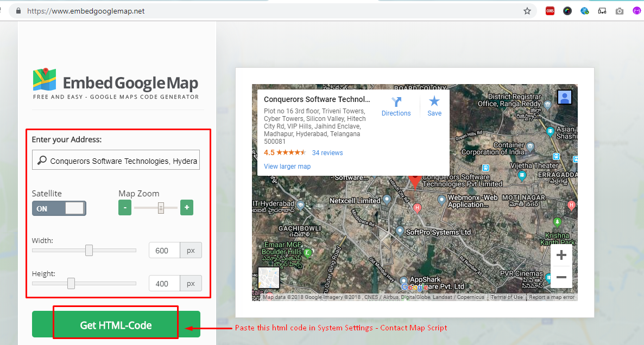Open the View larger map link
The height and width of the screenshot is (345, 644).
pyautogui.click(x=287, y=167)
